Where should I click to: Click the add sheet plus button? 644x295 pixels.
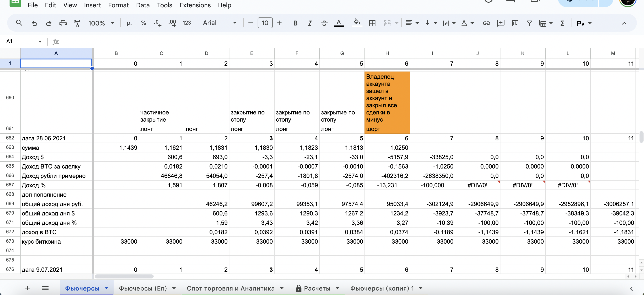(28, 288)
